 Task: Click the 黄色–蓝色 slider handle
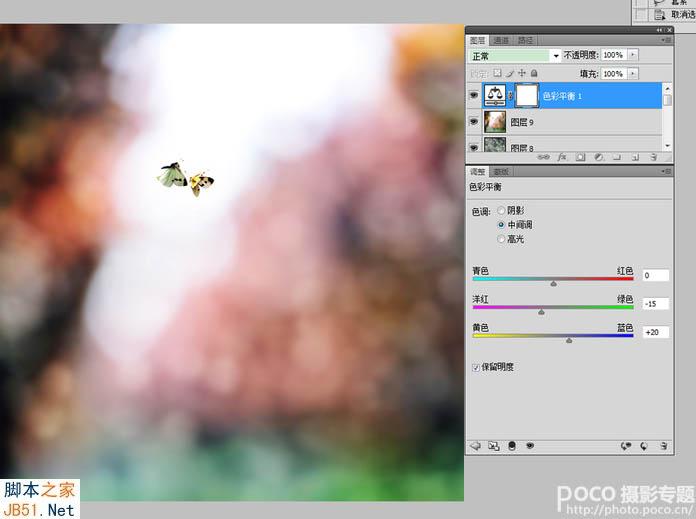pos(569,341)
